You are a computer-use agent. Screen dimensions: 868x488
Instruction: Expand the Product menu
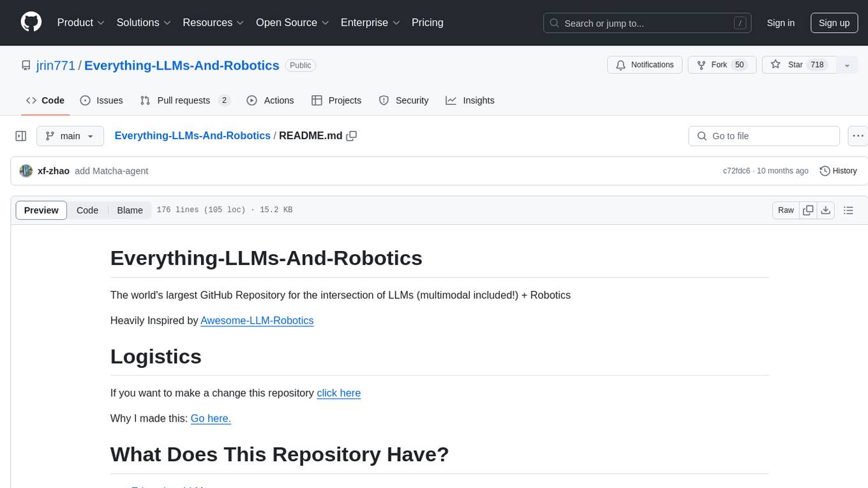pyautogui.click(x=81, y=22)
